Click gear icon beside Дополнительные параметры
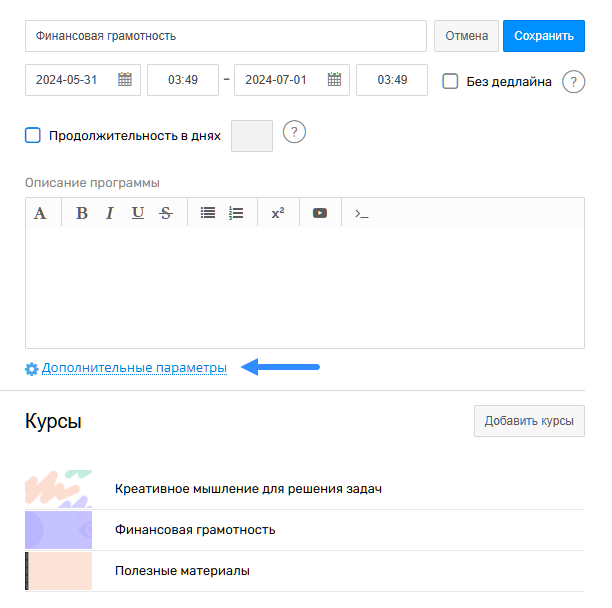Image resolution: width=612 pixels, height=608 pixels. (x=32, y=369)
